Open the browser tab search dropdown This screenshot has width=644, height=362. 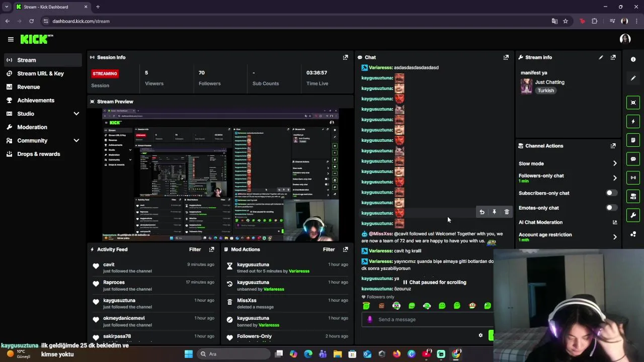click(x=7, y=7)
